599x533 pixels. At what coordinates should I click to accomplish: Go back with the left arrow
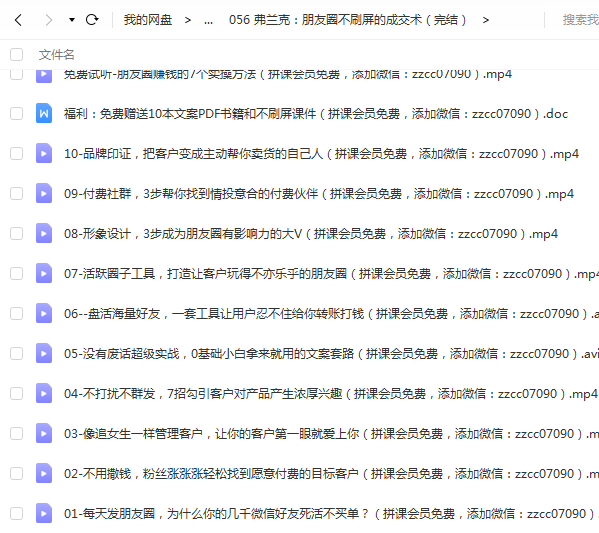tap(18, 20)
